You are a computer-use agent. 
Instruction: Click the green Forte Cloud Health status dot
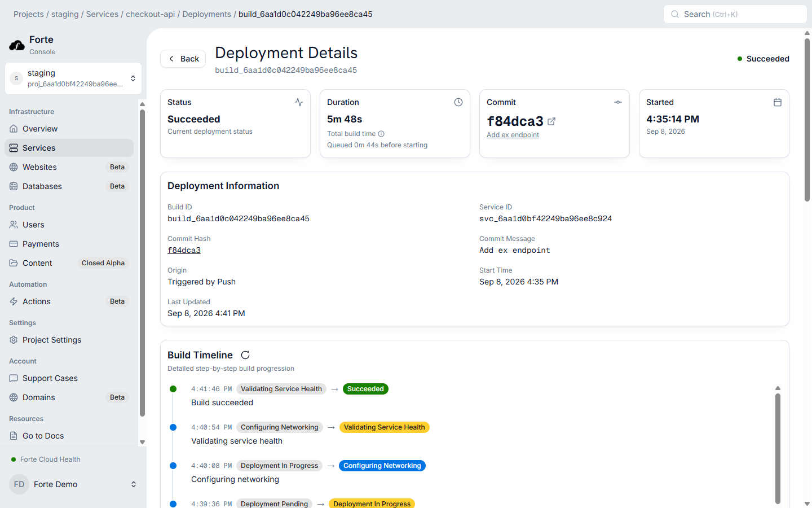[14, 459]
